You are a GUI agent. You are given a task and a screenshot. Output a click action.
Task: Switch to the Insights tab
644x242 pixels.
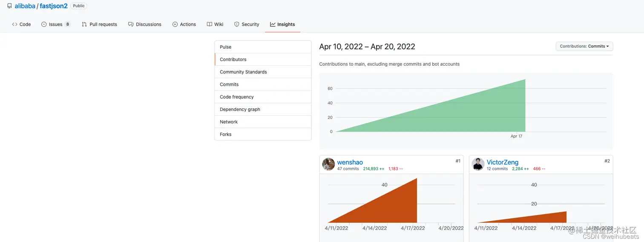point(282,24)
